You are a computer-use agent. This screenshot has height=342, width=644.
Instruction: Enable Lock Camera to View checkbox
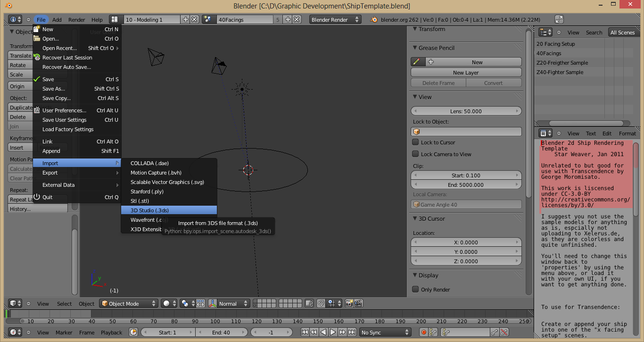(x=415, y=154)
